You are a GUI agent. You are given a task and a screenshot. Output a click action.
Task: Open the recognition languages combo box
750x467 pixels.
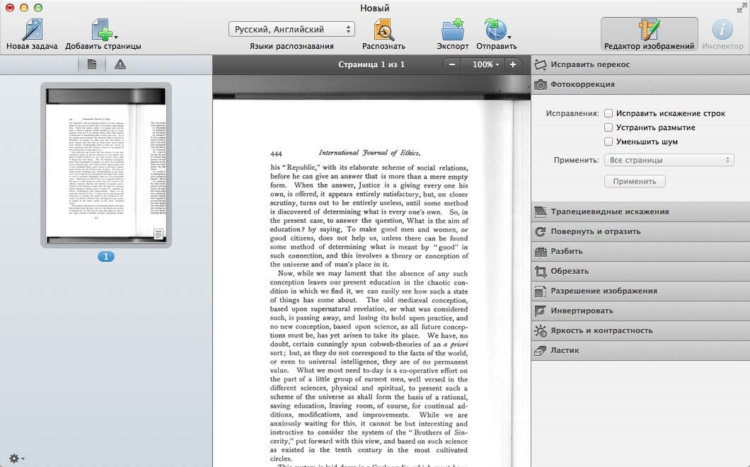291,29
